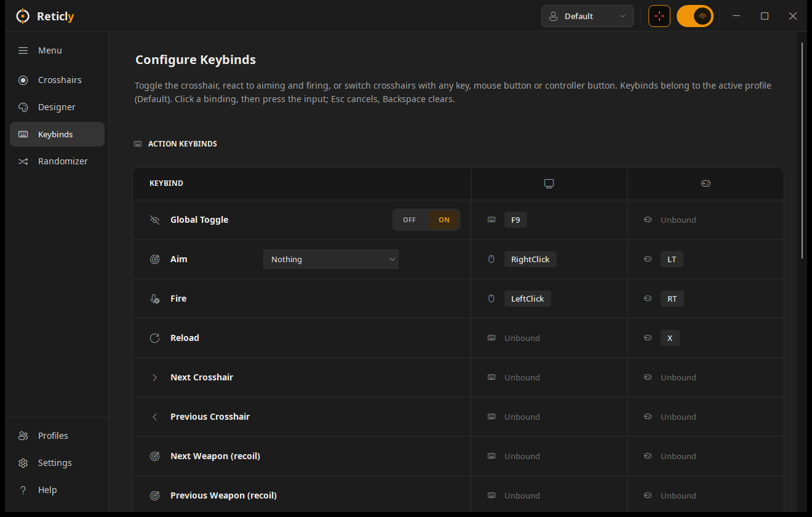
Task: Click Unbound keyboard binding for Next Weapon (recoil)
Action: pyautogui.click(x=522, y=456)
